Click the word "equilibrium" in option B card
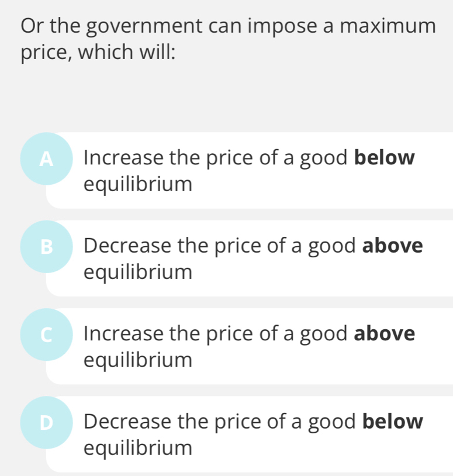The width and height of the screenshot is (453, 476). (137, 273)
